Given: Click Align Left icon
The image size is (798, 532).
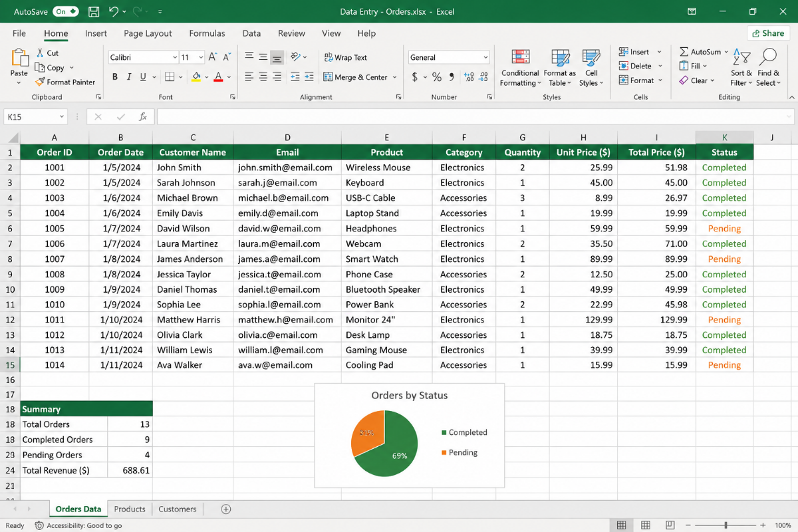Looking at the screenshot, I should (249, 77).
